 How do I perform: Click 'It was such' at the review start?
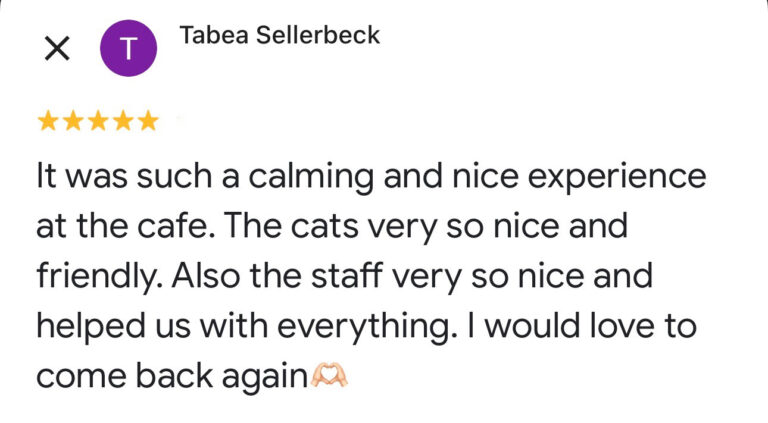point(111,177)
